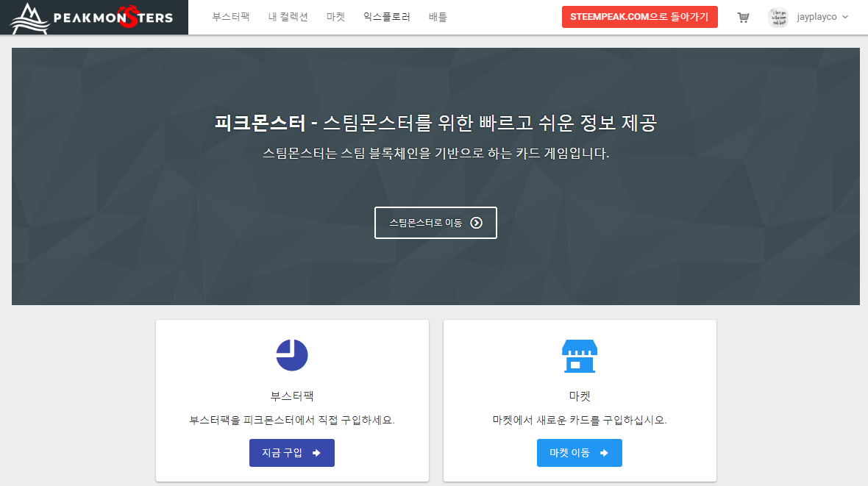Click 부스터팩을 피크몬스터에서 직접 구입하세요 text

pyautogui.click(x=292, y=420)
